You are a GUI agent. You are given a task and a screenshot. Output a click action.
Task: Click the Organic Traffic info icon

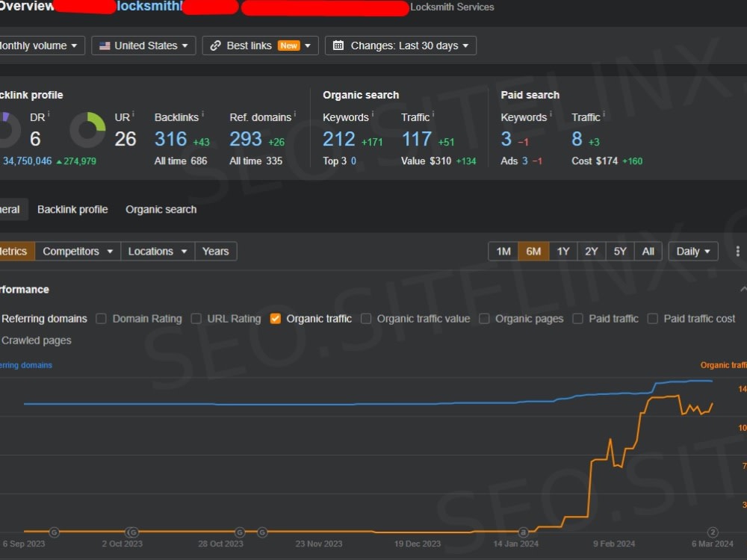pos(433,113)
